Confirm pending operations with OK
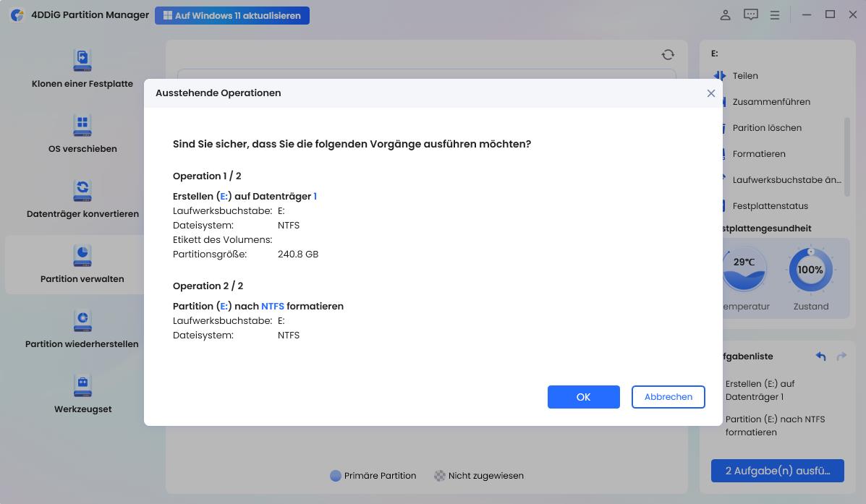The height and width of the screenshot is (504, 866). (583, 396)
